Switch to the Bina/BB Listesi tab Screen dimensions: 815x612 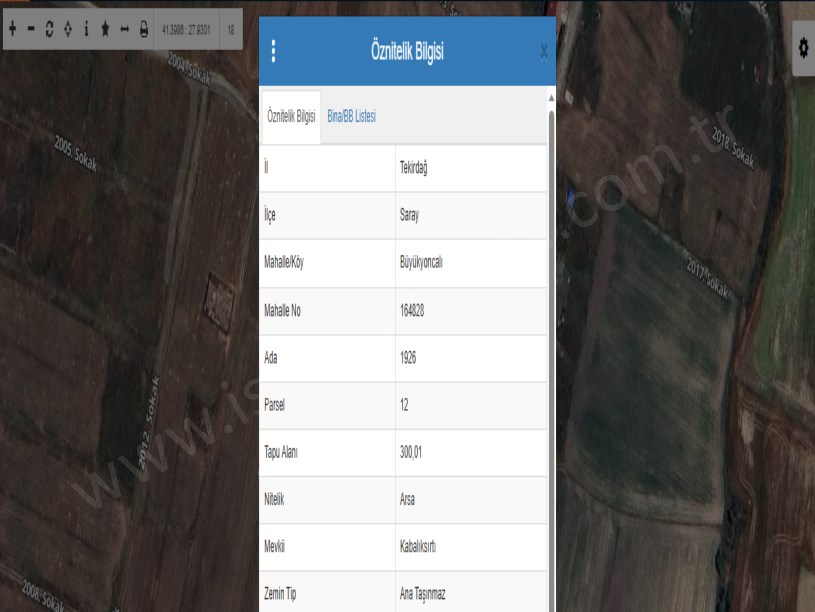click(x=351, y=117)
